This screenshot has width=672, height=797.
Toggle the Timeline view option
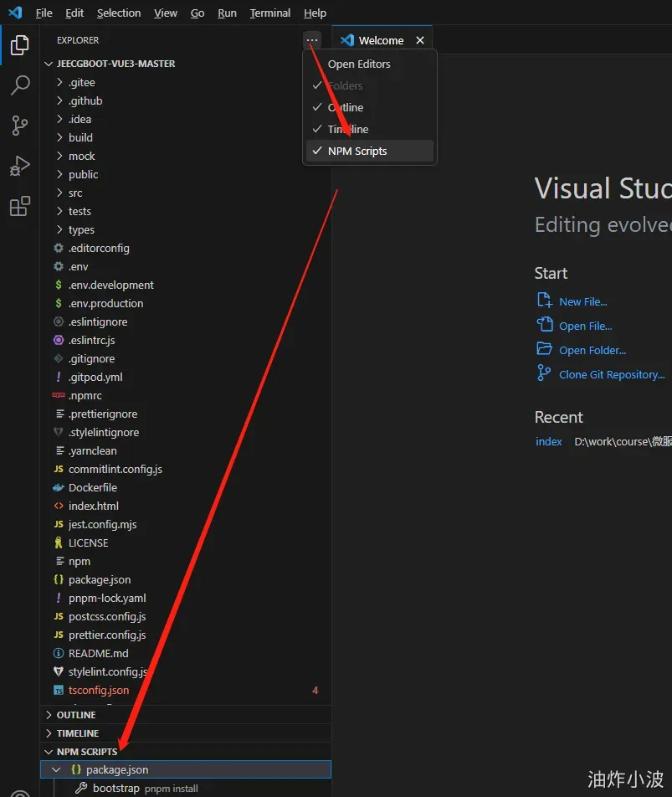347,129
